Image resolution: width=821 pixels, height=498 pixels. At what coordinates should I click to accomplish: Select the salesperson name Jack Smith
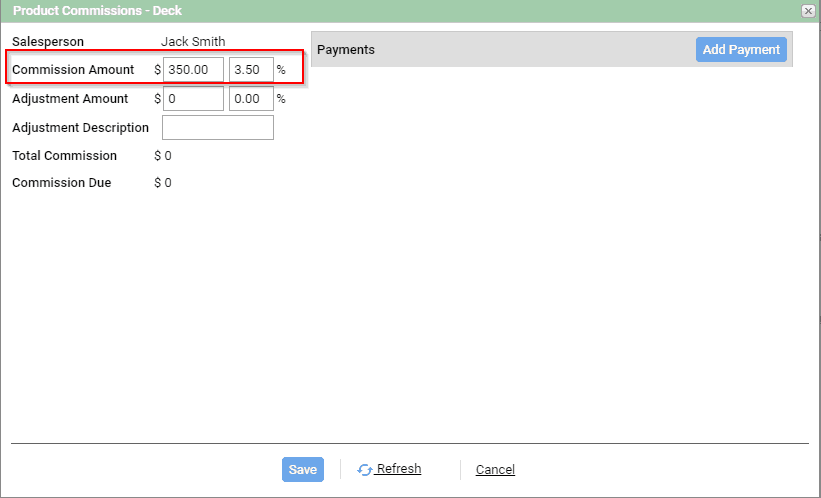(x=193, y=41)
